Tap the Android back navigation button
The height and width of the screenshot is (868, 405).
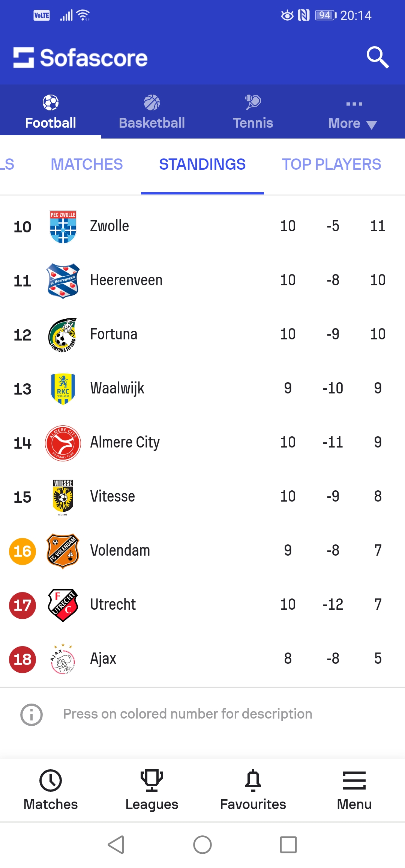tap(116, 845)
